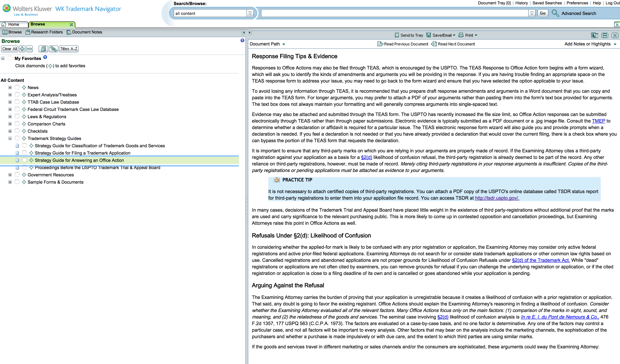
Task: Click the diamond beside Checklists
Action: [24, 131]
